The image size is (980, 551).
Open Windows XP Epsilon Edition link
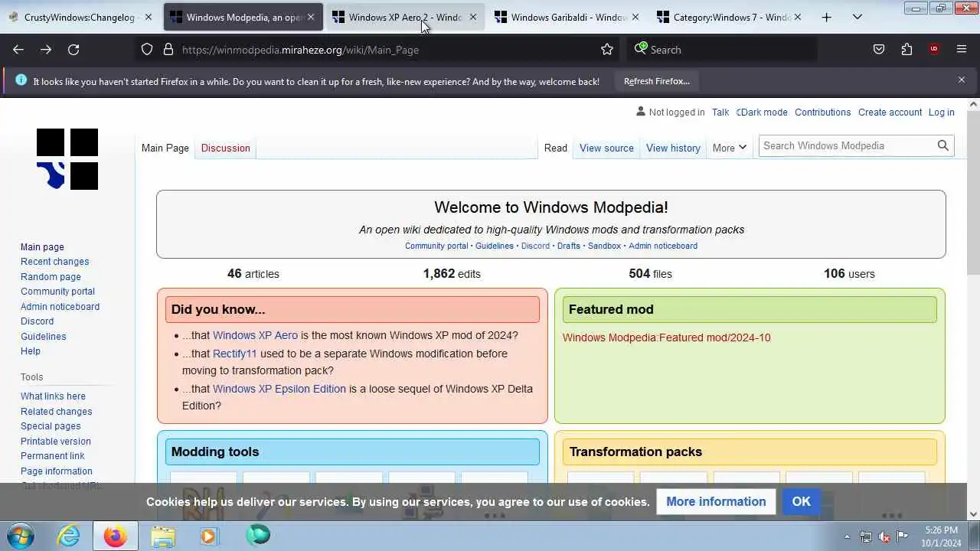[x=279, y=389]
